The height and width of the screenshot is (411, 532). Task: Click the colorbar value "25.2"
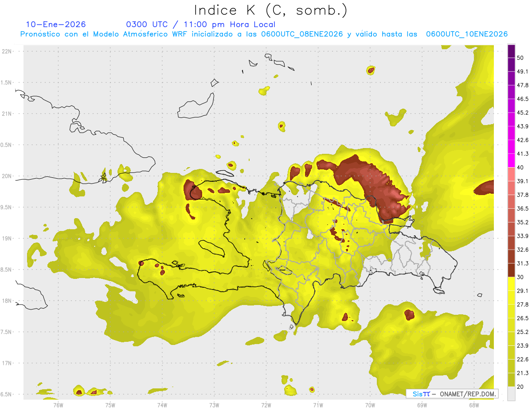click(x=523, y=332)
